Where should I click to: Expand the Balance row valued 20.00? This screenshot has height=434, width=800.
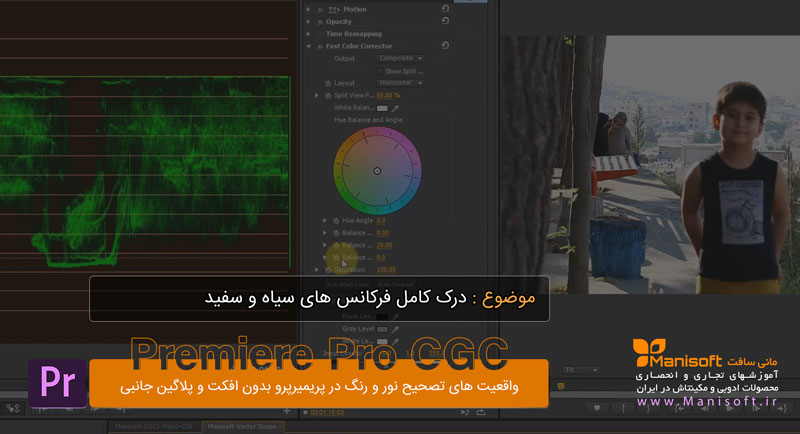(324, 245)
